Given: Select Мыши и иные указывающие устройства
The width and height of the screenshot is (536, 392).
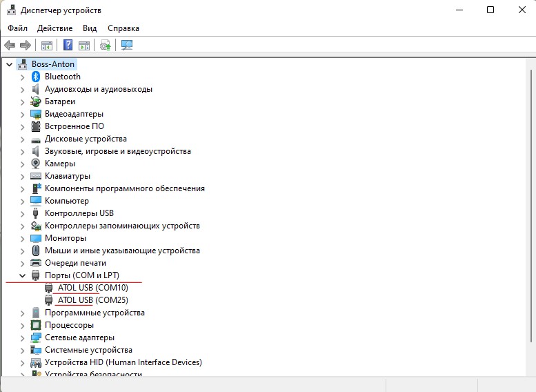Looking at the screenshot, I should (122, 251).
